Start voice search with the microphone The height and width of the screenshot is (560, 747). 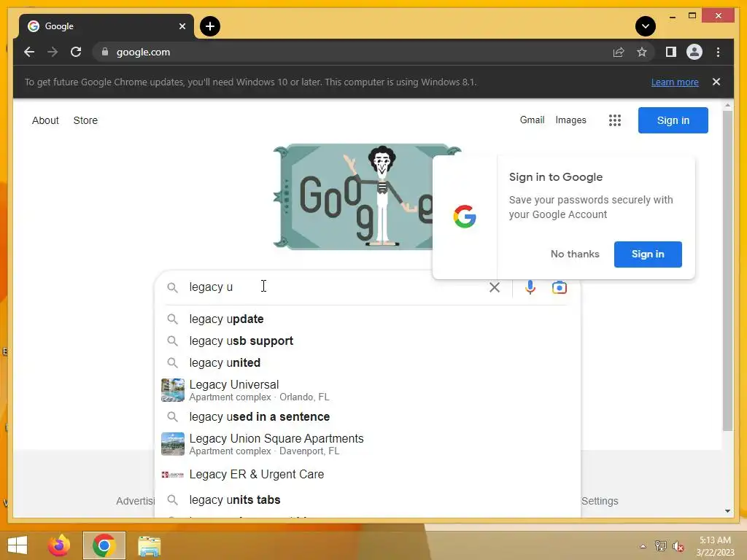(530, 287)
